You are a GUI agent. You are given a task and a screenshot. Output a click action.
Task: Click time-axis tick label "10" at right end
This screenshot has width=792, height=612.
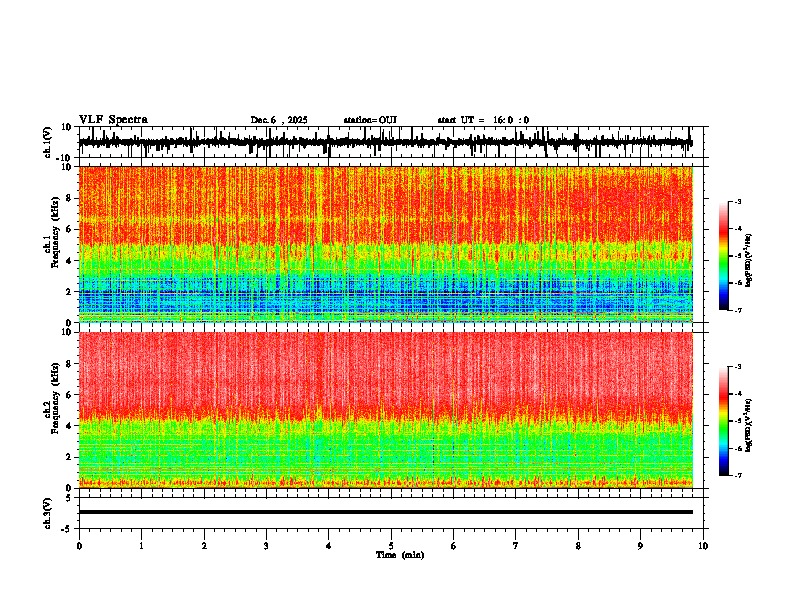[703, 546]
